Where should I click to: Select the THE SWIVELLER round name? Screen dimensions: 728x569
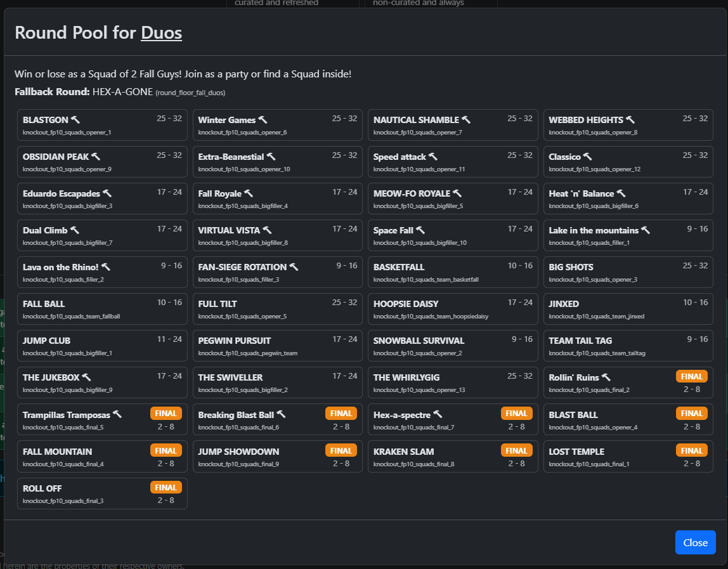tap(230, 377)
